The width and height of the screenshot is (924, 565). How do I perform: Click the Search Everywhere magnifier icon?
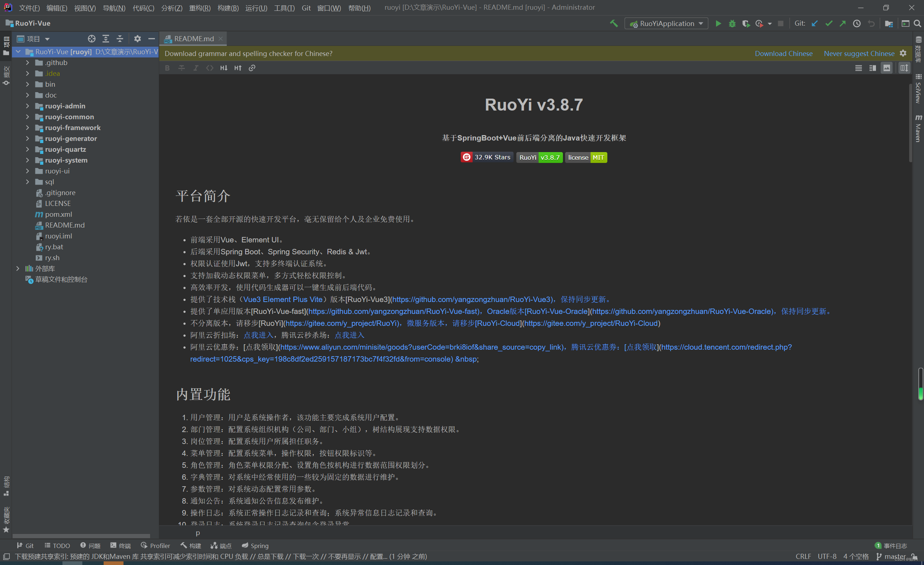tap(917, 23)
